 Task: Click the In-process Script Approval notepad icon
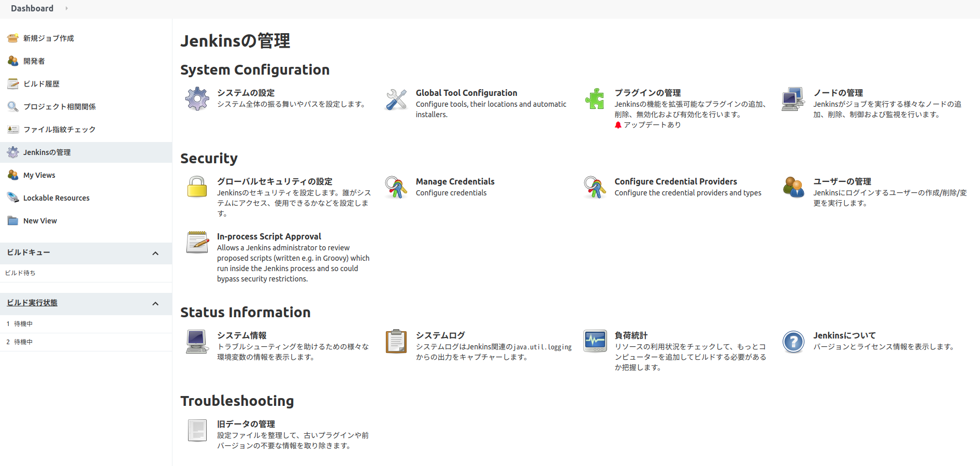[x=197, y=243]
